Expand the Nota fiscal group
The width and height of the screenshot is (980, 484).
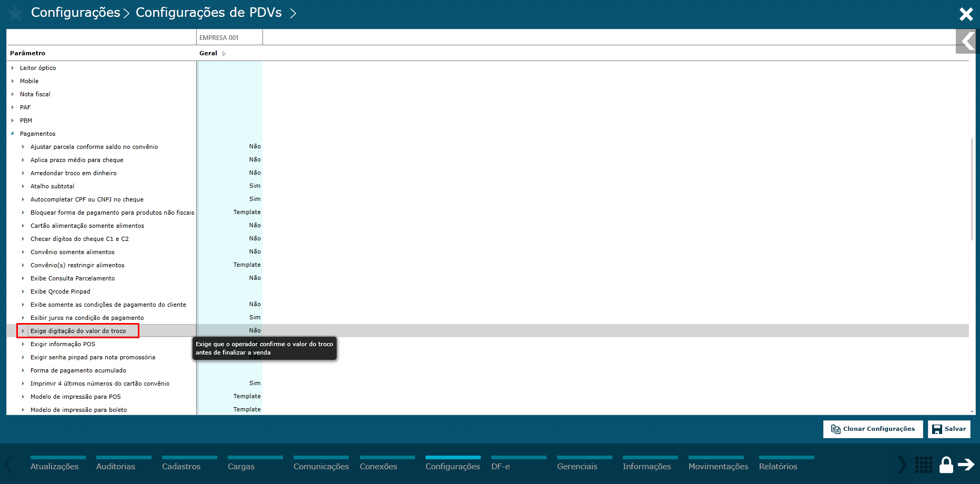click(13, 94)
